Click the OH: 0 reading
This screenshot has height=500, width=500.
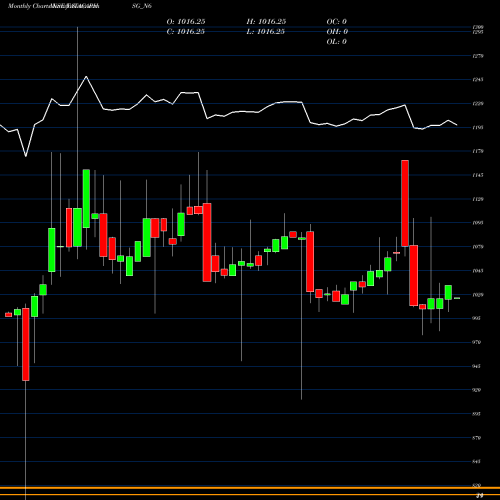pyautogui.click(x=337, y=31)
